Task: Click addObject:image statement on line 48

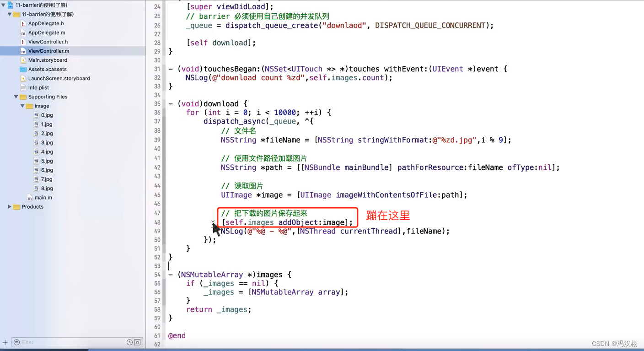Action: [287, 222]
